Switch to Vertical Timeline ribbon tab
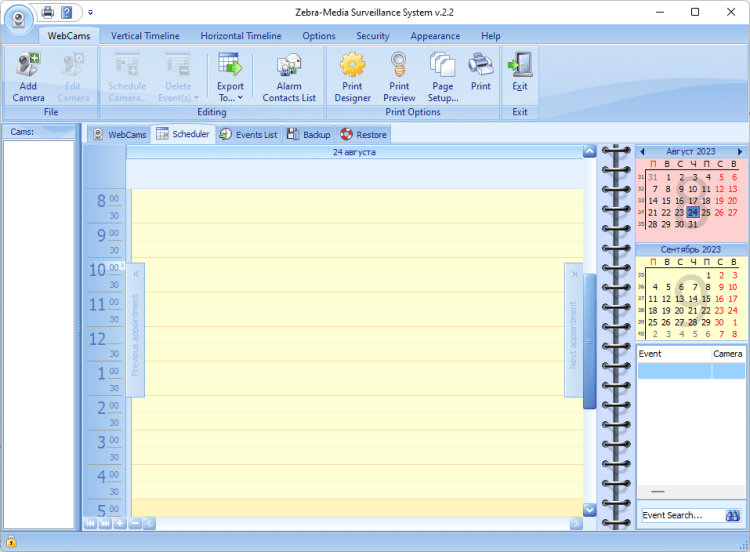Screen dimensions: 750x552 [145, 36]
